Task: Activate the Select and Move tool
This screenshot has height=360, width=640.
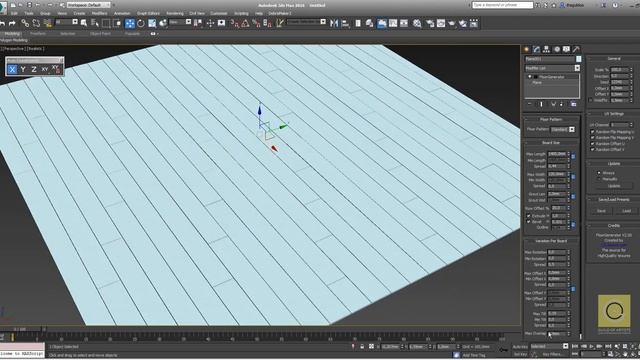Action: tap(130, 23)
